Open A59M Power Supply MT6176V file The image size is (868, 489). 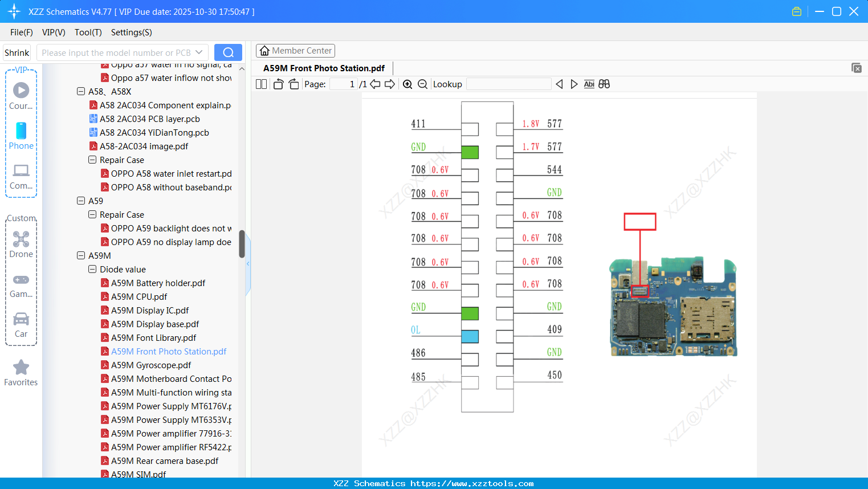pos(166,406)
